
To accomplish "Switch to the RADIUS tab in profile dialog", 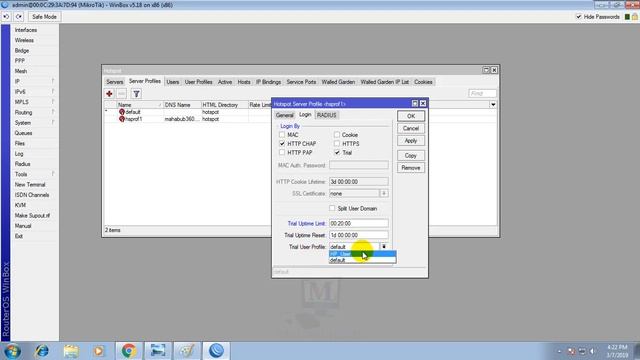I will 327,115.
